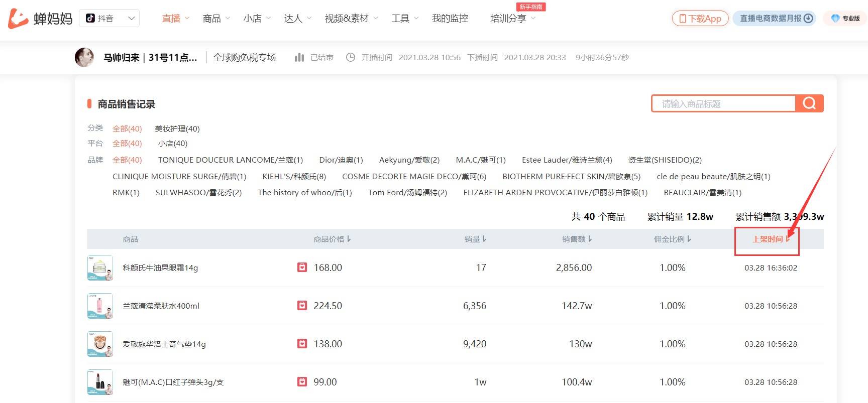Filter brand KIEHL'S/科颜氏(8)
The image size is (868, 403).
(294, 177)
